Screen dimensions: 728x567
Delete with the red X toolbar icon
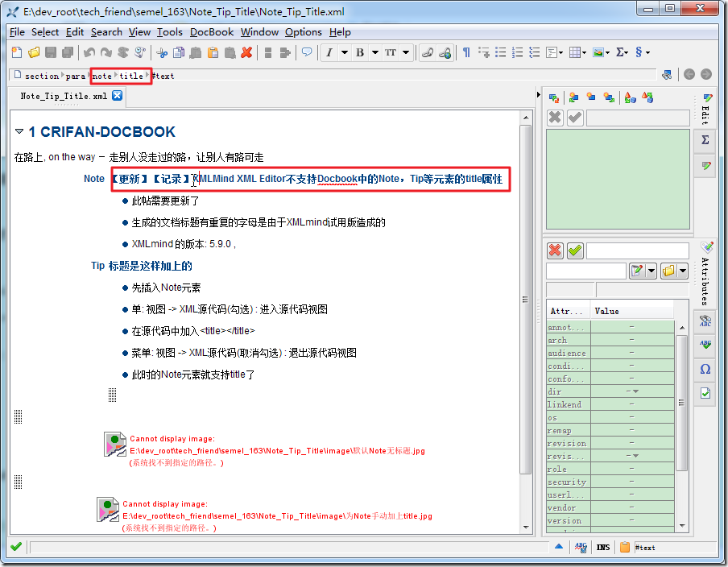point(246,52)
